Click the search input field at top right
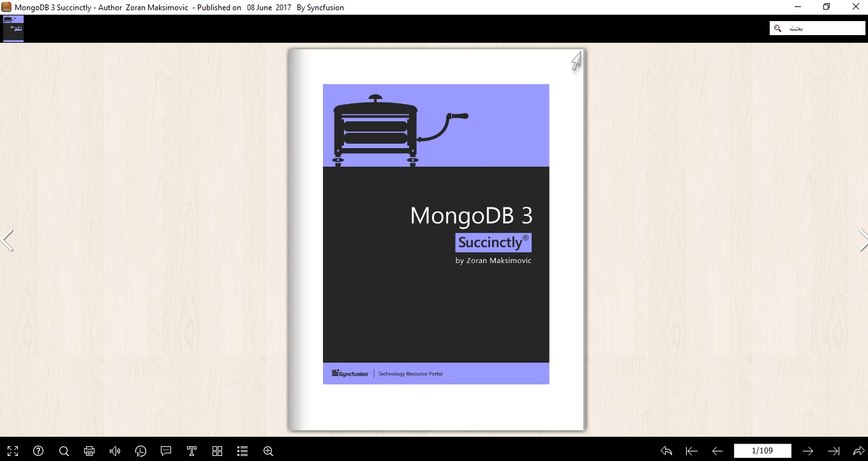This screenshot has width=868, height=461. [x=820, y=27]
